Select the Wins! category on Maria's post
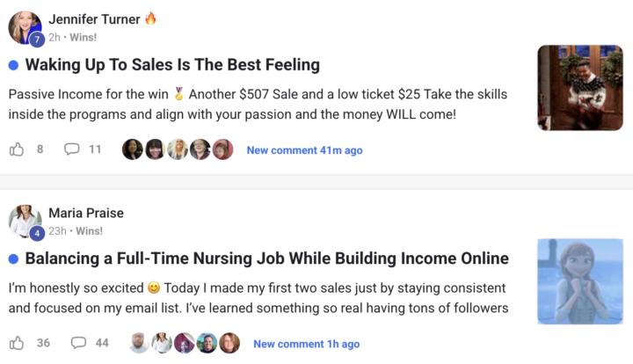 coord(87,231)
